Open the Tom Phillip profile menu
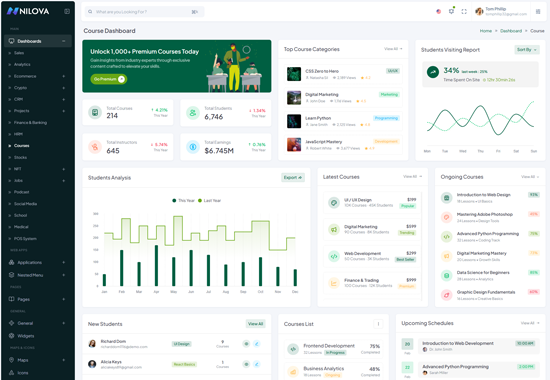 pyautogui.click(x=501, y=12)
